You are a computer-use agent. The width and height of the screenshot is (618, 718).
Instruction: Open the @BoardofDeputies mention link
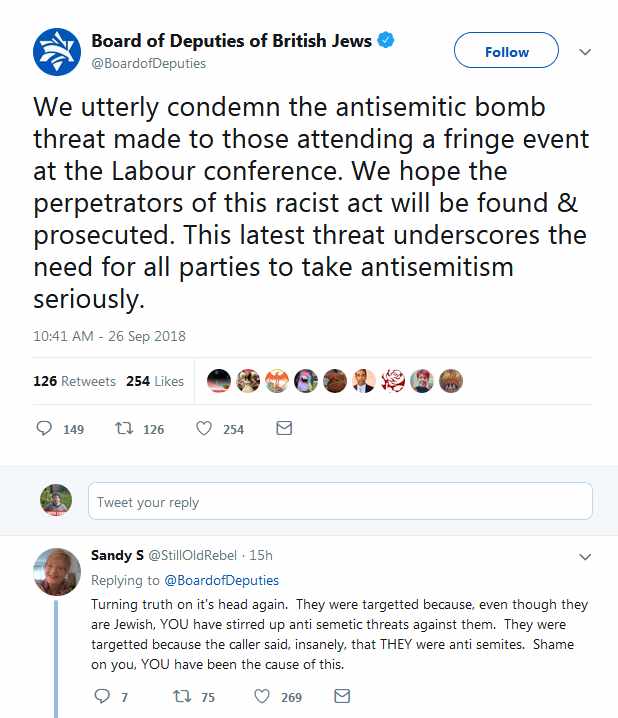[x=221, y=580]
